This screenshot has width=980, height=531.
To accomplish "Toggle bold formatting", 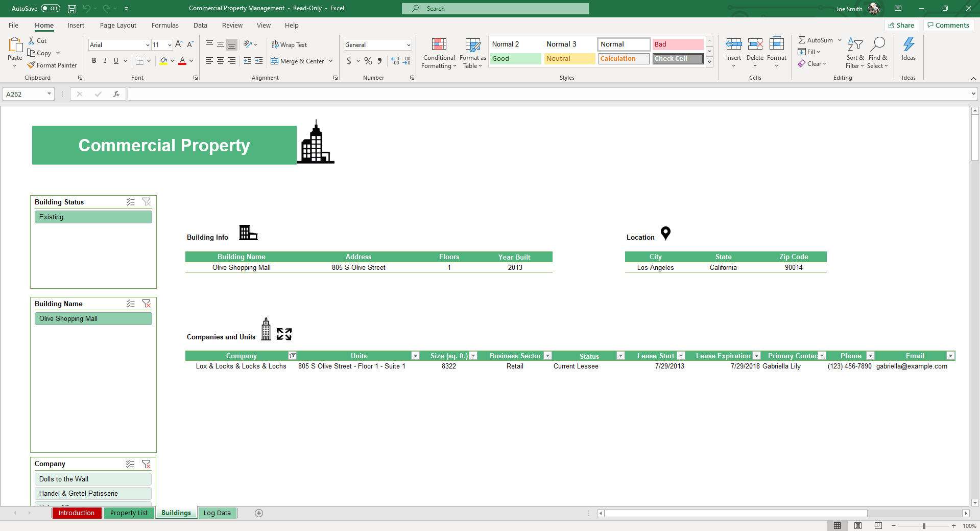I will tap(94, 61).
